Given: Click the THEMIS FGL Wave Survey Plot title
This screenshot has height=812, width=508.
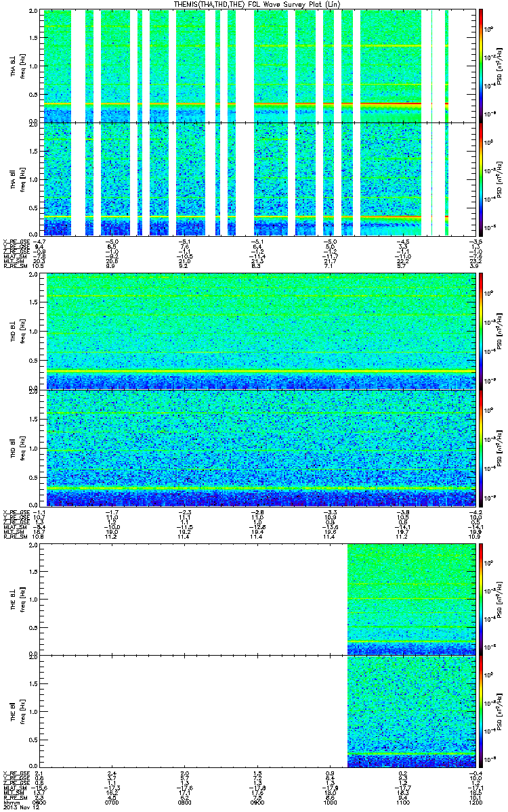Looking at the screenshot, I should (258, 4).
